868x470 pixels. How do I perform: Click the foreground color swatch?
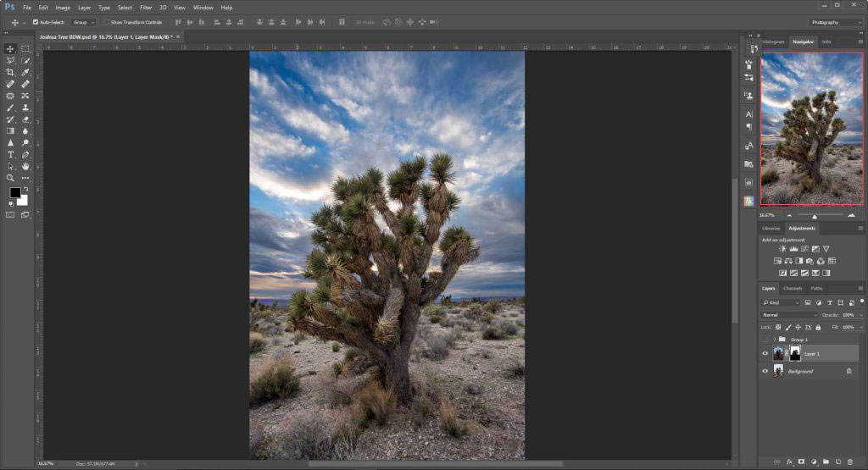click(x=14, y=193)
